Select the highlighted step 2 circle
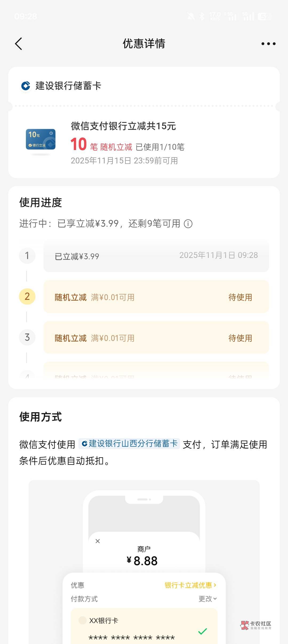This screenshot has width=288, height=644. coord(27,297)
